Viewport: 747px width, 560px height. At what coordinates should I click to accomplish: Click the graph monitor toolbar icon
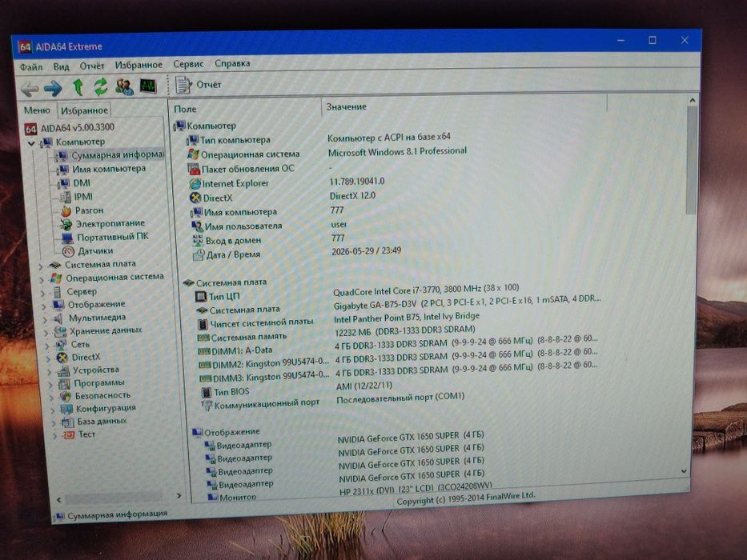pos(148,86)
